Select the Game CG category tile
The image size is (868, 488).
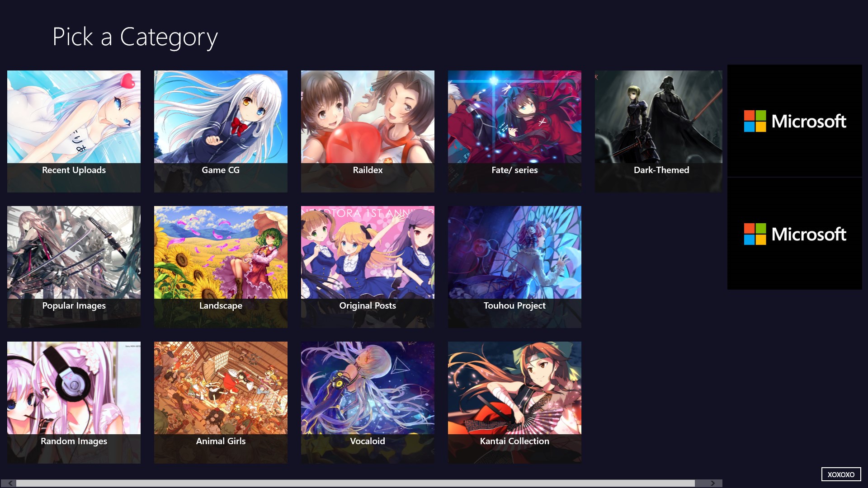(221, 131)
